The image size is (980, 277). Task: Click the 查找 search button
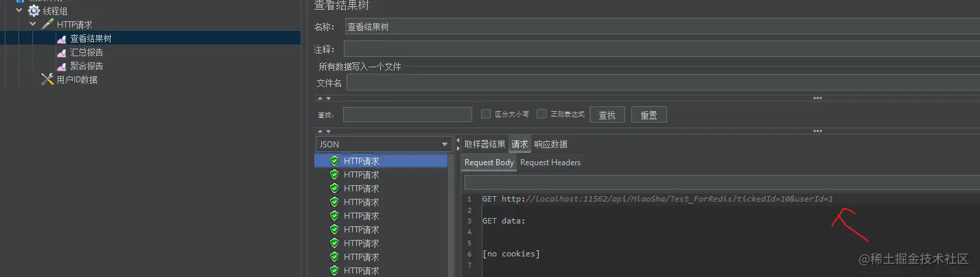click(607, 115)
